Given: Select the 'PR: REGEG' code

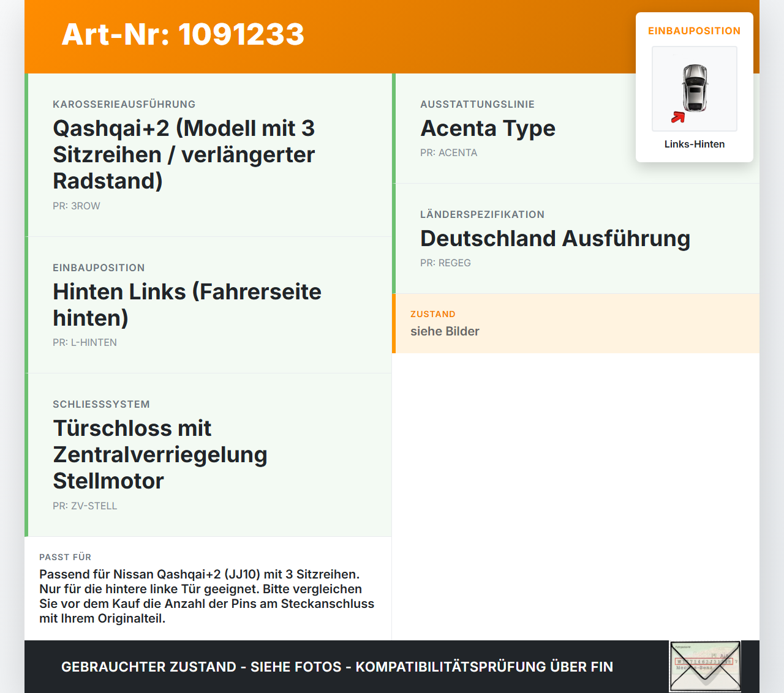Looking at the screenshot, I should [445, 263].
